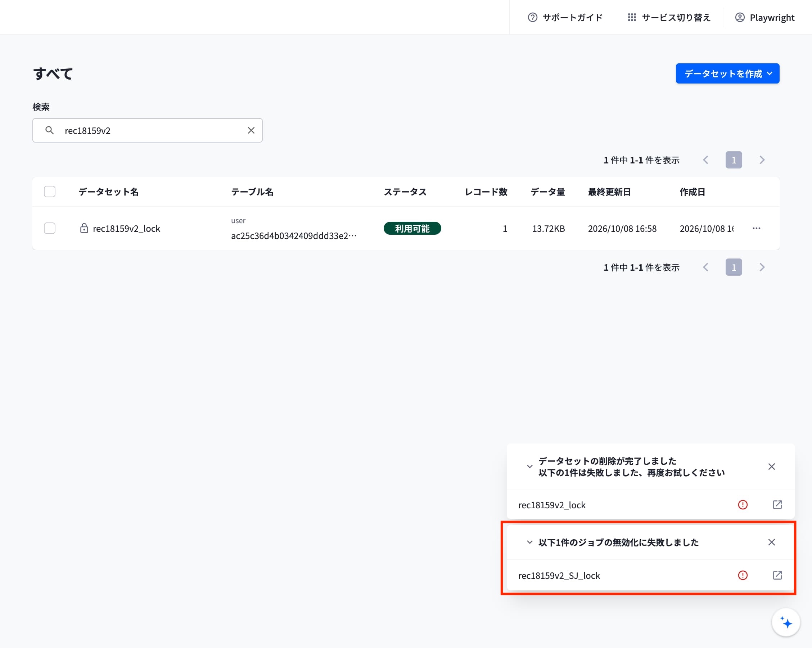Open the Playwright user account menu

click(x=764, y=17)
